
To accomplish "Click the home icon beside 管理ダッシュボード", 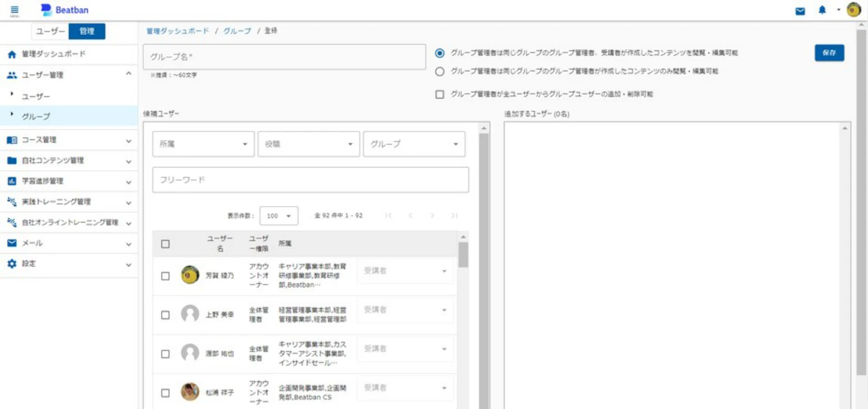I will pos(12,54).
